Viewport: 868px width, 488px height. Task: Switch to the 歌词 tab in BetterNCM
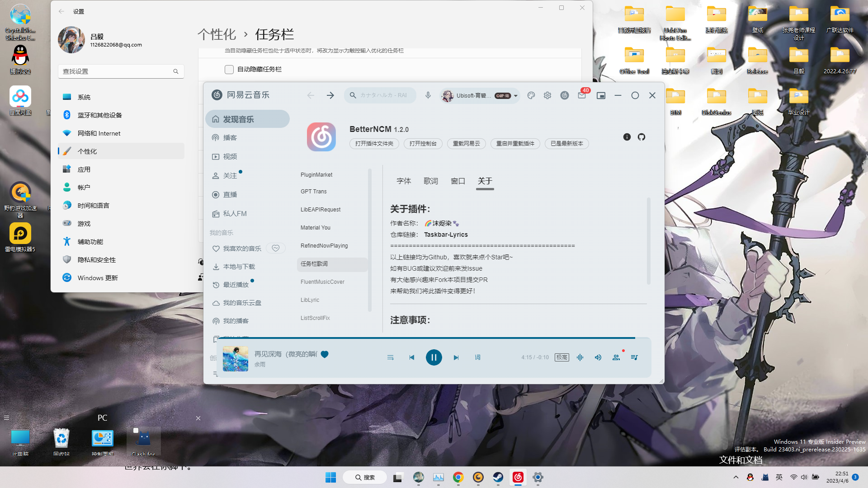coord(431,181)
